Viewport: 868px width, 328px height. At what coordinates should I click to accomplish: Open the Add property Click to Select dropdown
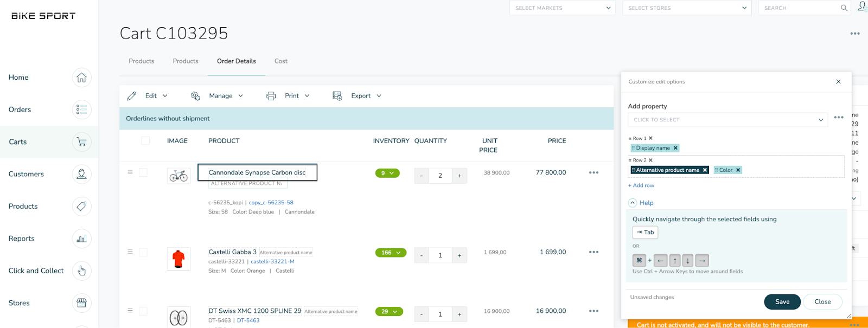click(728, 120)
